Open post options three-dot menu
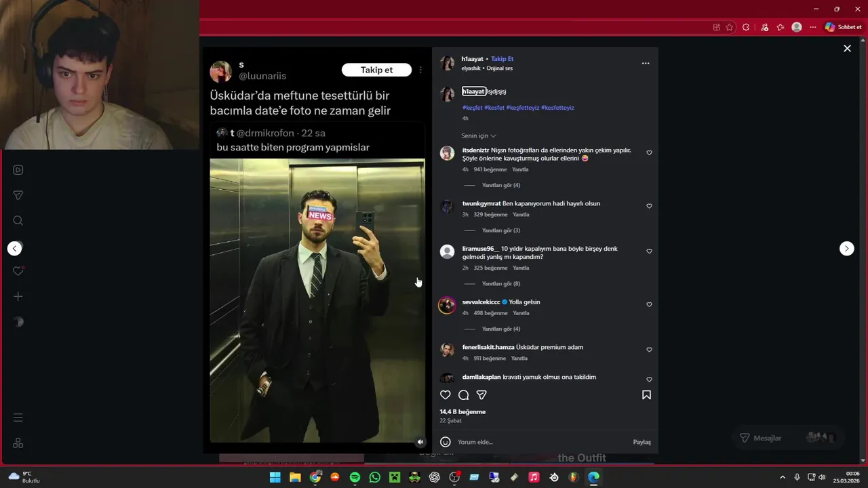The width and height of the screenshot is (868, 488). 646,63
